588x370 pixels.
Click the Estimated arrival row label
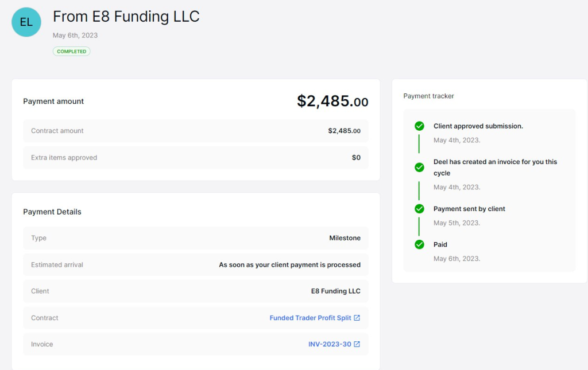click(57, 265)
